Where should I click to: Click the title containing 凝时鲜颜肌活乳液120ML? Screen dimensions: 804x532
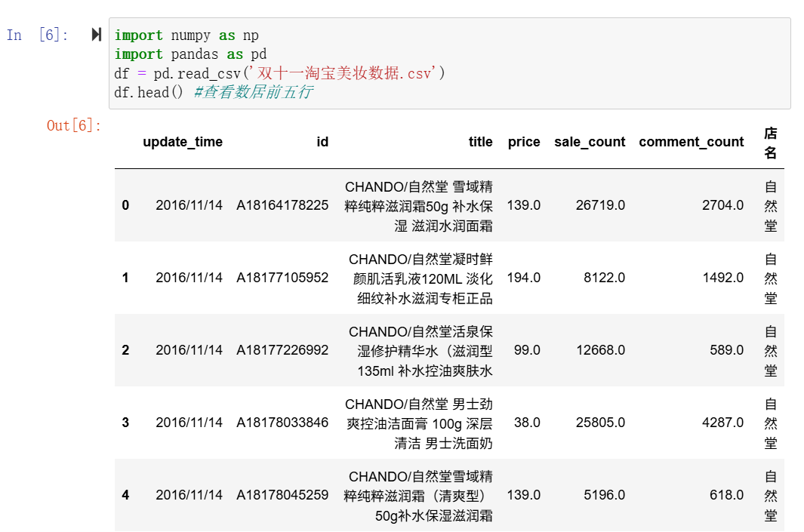420,278
